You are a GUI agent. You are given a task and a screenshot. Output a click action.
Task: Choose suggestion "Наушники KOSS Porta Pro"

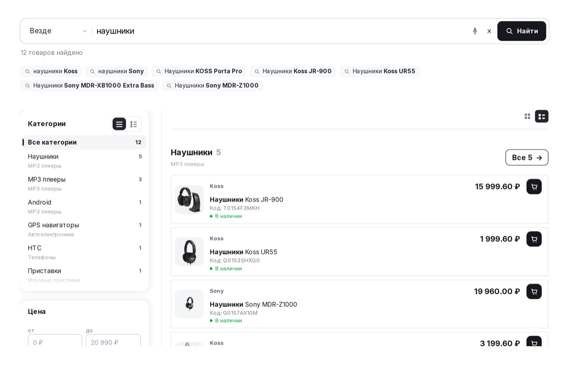coord(198,71)
